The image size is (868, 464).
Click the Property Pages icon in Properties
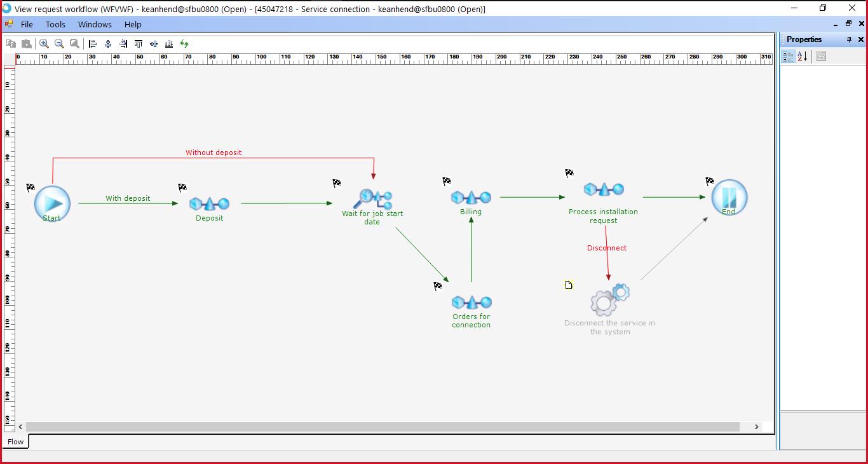[x=821, y=57]
